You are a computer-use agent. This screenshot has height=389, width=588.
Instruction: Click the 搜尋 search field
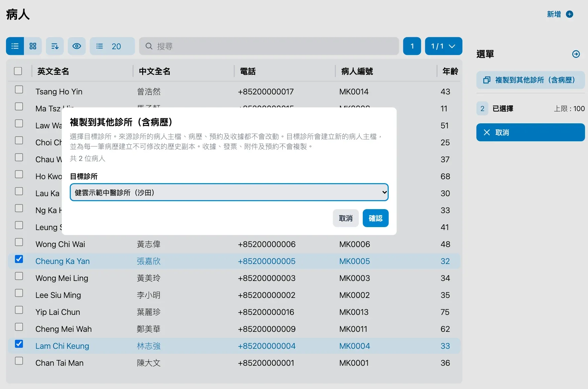pyautogui.click(x=269, y=46)
